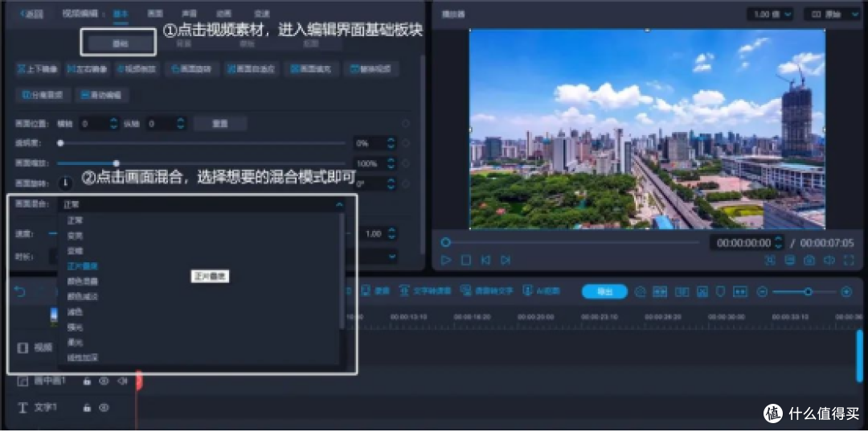
Task: Open the 原始 aspect ratio dropdown
Action: tap(832, 14)
